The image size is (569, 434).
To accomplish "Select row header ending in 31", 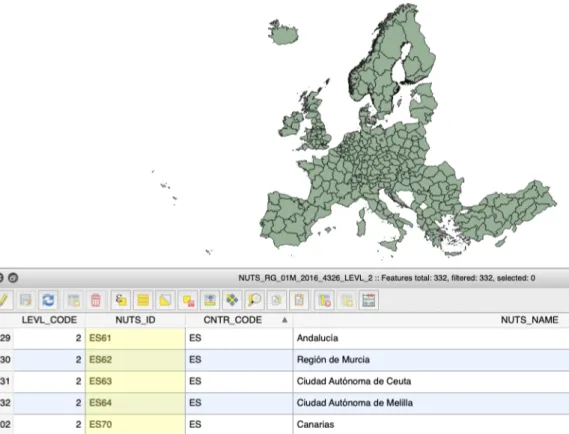I will point(7,381).
